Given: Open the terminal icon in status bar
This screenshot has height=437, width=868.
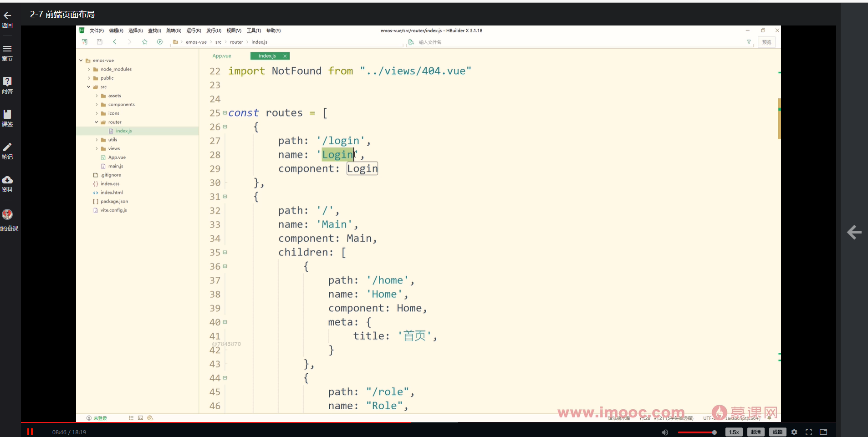Looking at the screenshot, I should pos(141,418).
